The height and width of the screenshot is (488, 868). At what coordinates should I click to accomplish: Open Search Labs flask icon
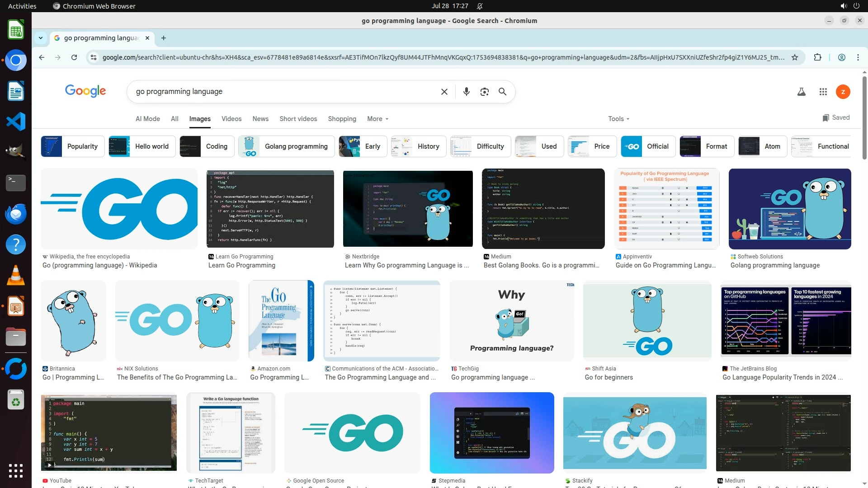801,92
